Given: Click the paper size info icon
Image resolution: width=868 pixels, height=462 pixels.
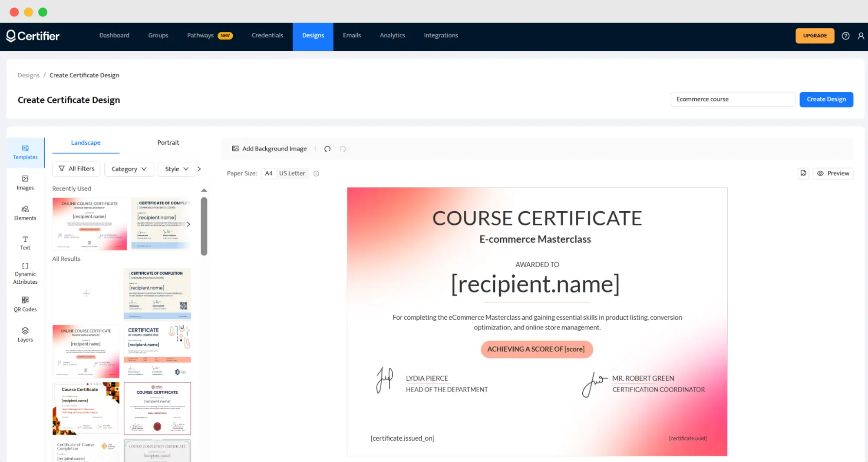Looking at the screenshot, I should 316,173.
